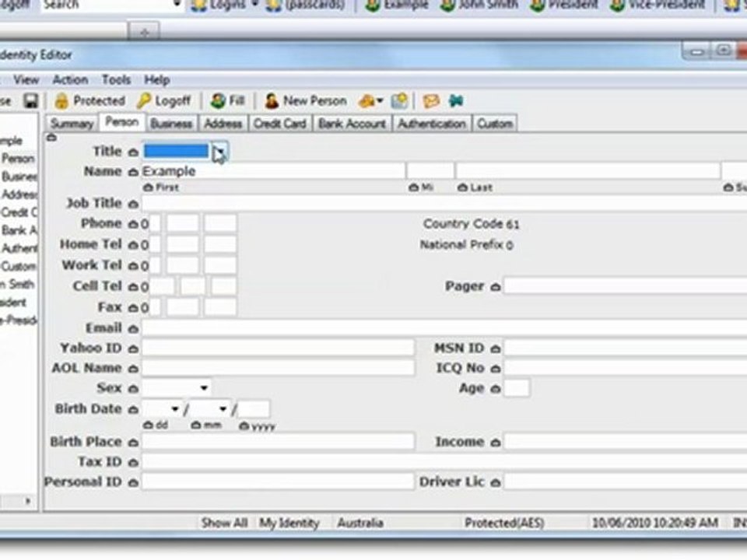The height and width of the screenshot is (560, 747).
Task: Open the Help menu
Action: pyautogui.click(x=156, y=80)
